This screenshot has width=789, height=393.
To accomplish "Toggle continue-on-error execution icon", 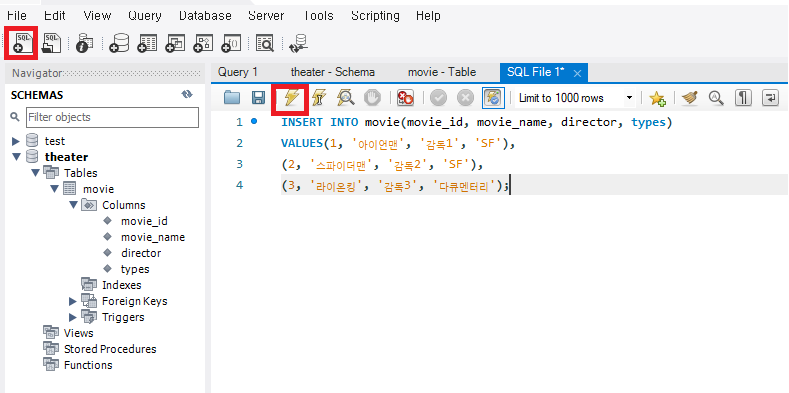I will pyautogui.click(x=405, y=98).
